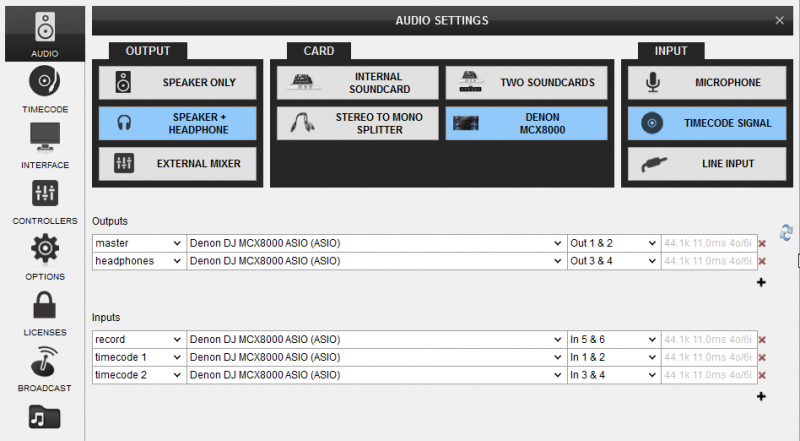The height and width of the screenshot is (441, 800).
Task: Open the master output type dropdown
Action: [x=139, y=243]
